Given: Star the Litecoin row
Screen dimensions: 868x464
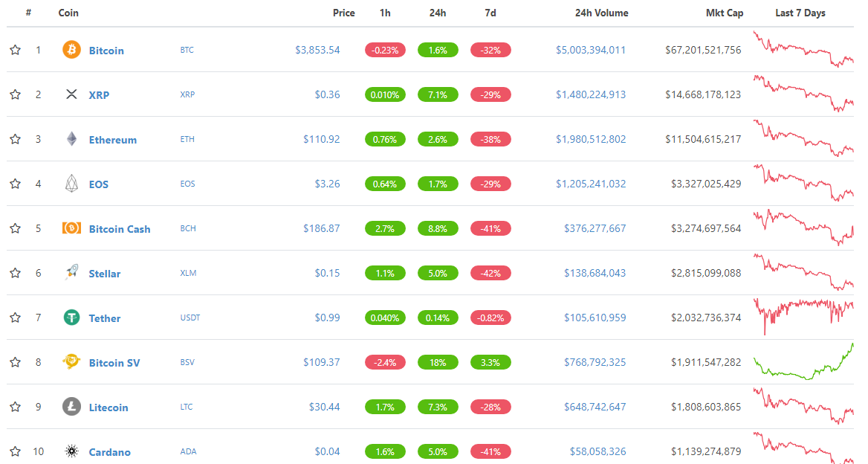Looking at the screenshot, I should point(16,407).
